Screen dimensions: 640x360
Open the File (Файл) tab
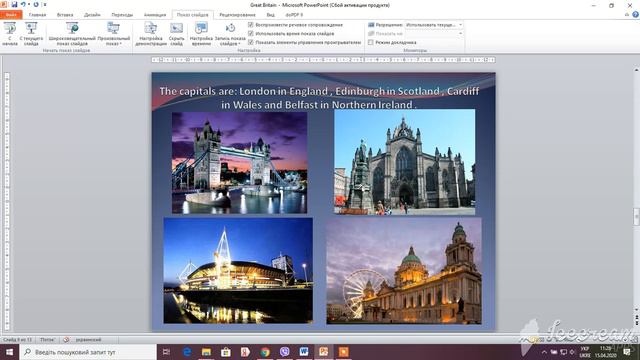pos(11,15)
